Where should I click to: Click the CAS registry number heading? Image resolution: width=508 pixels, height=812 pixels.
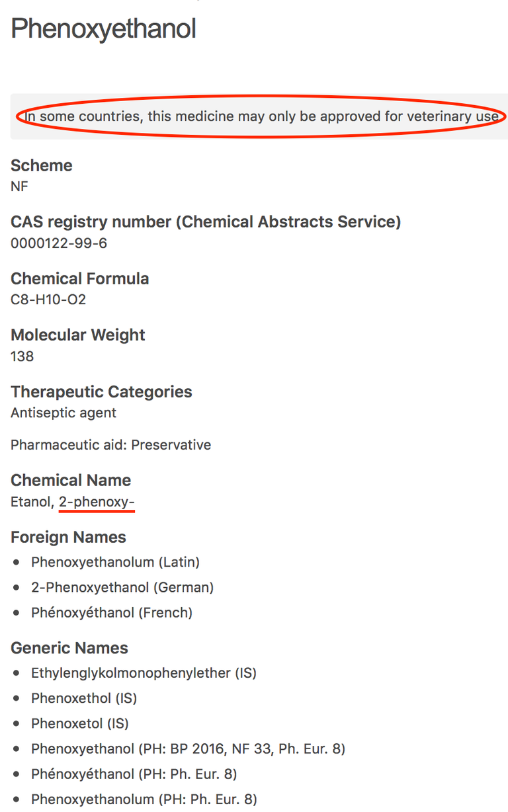206,222
